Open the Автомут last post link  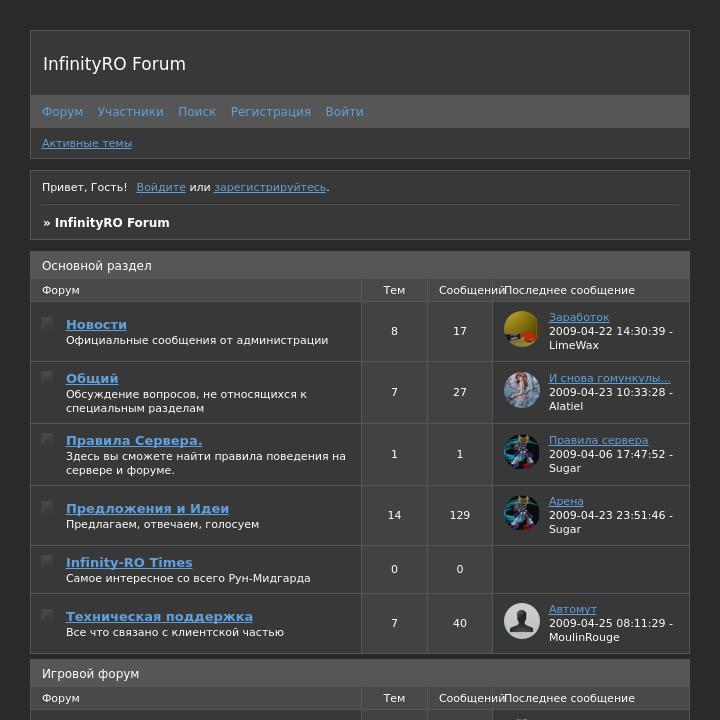pos(572,609)
